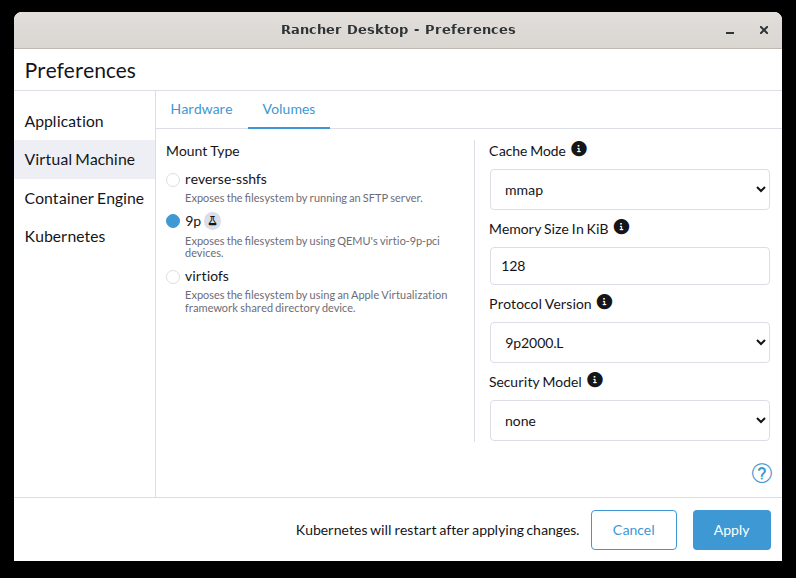The image size is (796, 578).
Task: Click the Memory Size In KiB field
Action: tap(629, 266)
